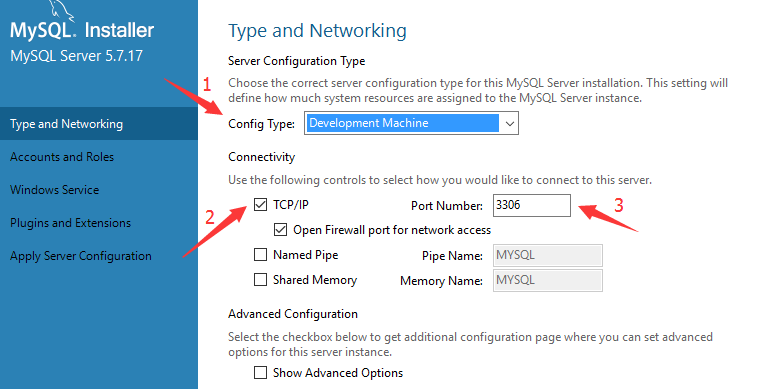The image size is (772, 389).
Task: Click the MySQL Installer dolphin logo
Action: click(x=62, y=11)
